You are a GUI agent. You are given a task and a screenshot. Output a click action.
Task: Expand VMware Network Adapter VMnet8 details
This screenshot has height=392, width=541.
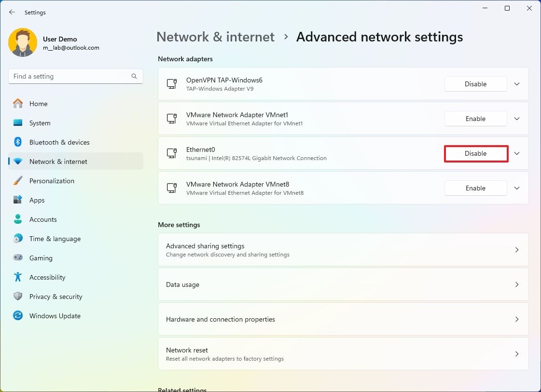pyautogui.click(x=516, y=188)
